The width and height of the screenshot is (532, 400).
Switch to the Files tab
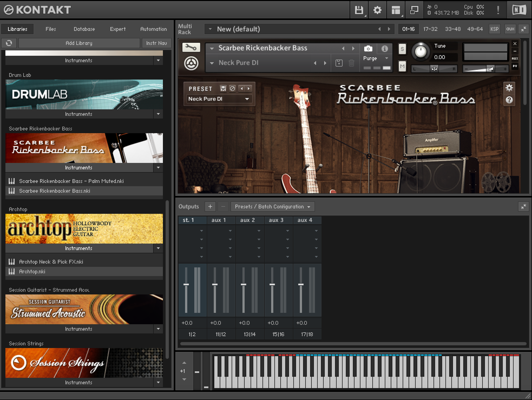[x=51, y=29]
